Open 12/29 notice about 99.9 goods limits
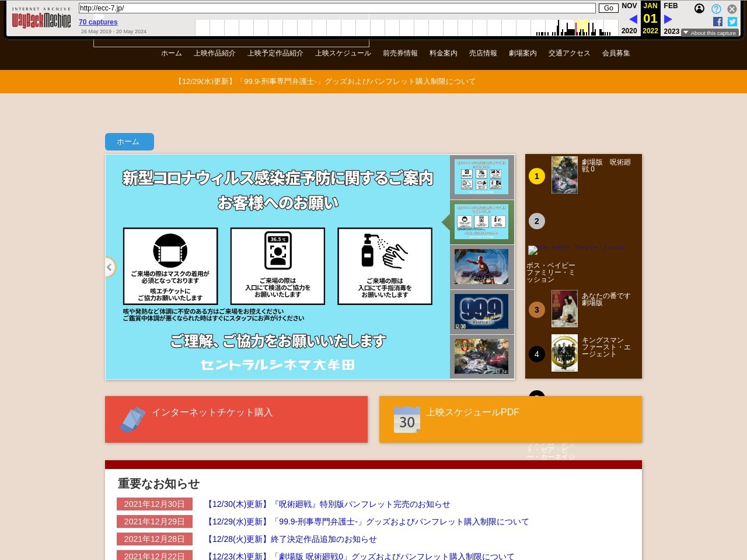This screenshot has width=747, height=560. click(x=367, y=522)
